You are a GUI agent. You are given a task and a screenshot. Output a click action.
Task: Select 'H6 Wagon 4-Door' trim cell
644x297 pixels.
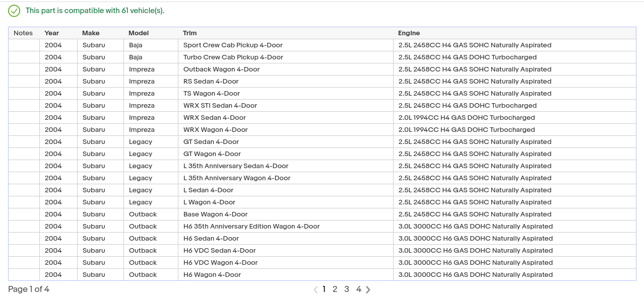pyautogui.click(x=286, y=275)
